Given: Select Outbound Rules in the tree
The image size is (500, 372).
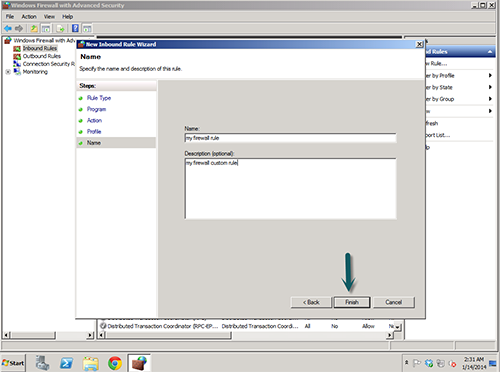Looking at the screenshot, I should point(42,56).
